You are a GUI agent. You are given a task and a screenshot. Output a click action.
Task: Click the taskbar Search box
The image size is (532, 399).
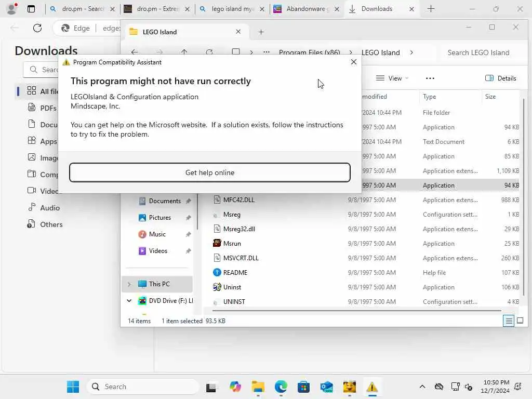point(143,387)
